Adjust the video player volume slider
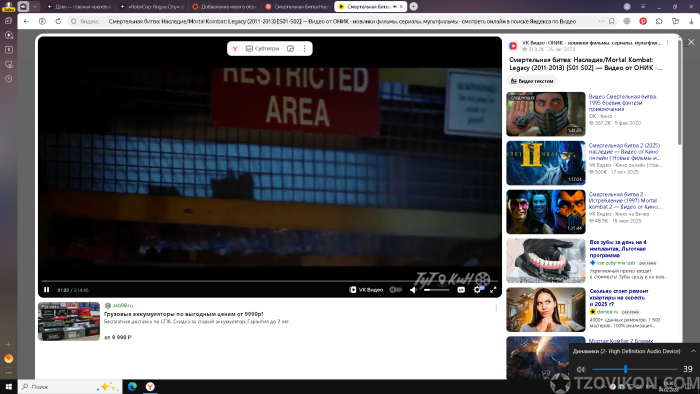This screenshot has width=700, height=394. 437,290
